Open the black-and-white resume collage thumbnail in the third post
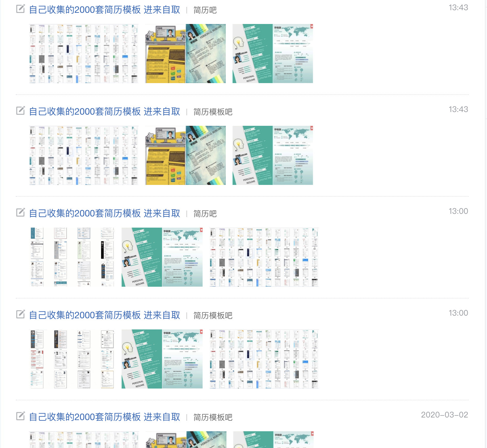The height and width of the screenshot is (448, 487). pyautogui.click(x=72, y=257)
